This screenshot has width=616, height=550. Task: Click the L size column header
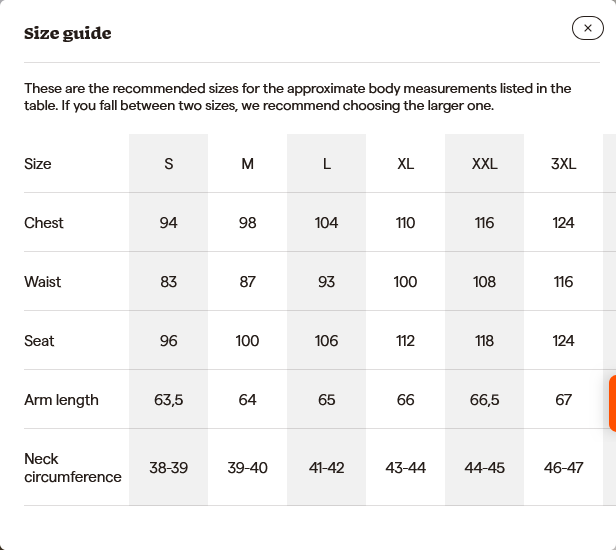(326, 164)
